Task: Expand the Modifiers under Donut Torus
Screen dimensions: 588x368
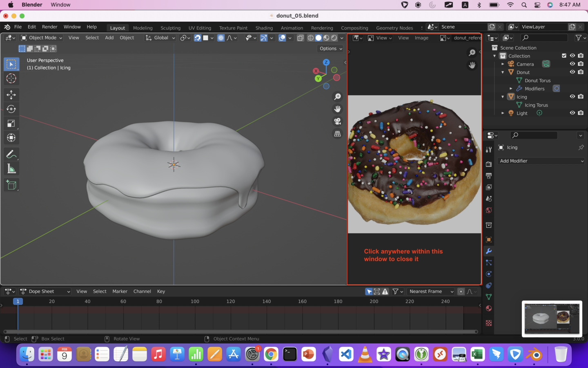Action: click(511, 88)
